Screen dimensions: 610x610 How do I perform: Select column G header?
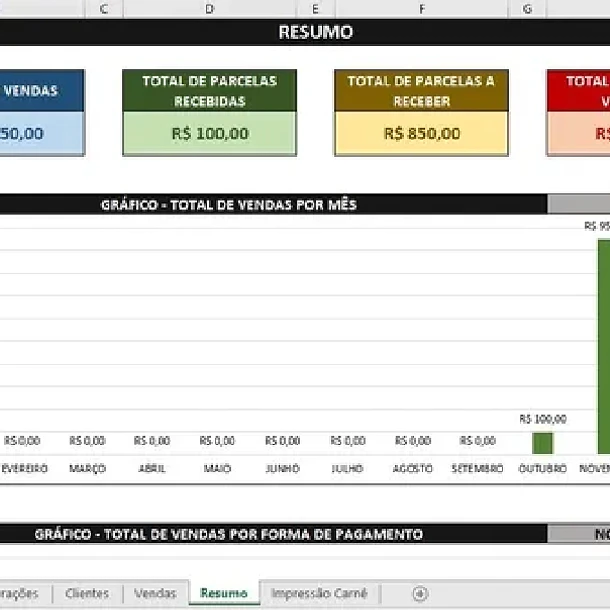[x=527, y=9]
